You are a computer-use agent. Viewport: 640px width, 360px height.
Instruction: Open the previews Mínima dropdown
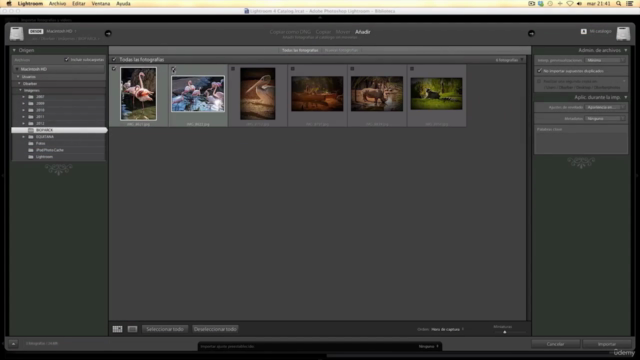[x=606, y=60]
